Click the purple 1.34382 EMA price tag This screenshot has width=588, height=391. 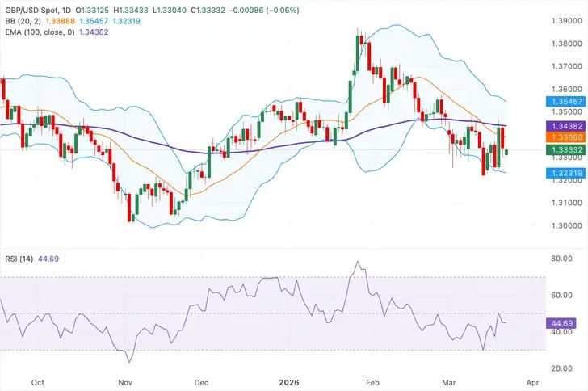tap(566, 126)
